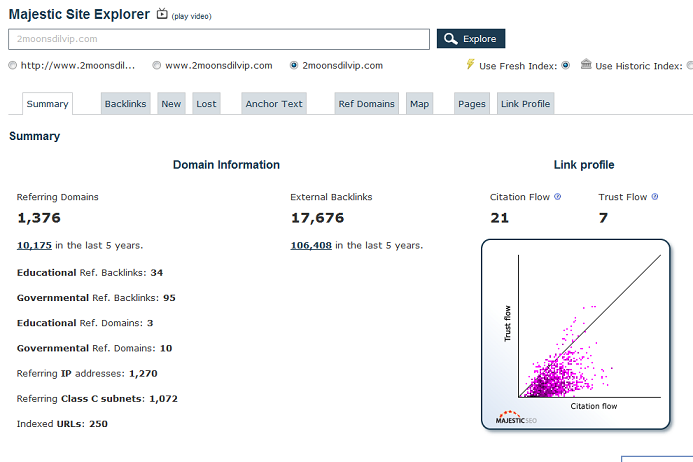Click the Majestic SEO logo in chart
The width and height of the screenshot is (693, 462).
(x=516, y=418)
